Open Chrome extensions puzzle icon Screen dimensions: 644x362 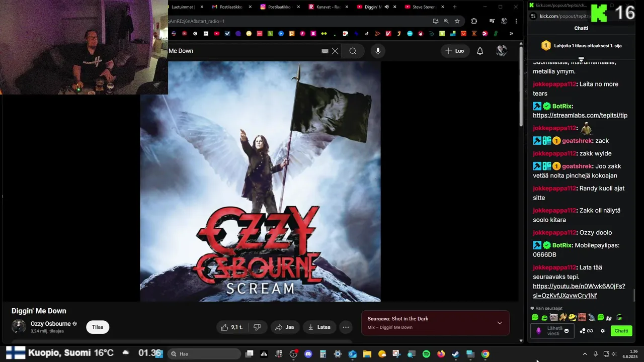tap(474, 21)
